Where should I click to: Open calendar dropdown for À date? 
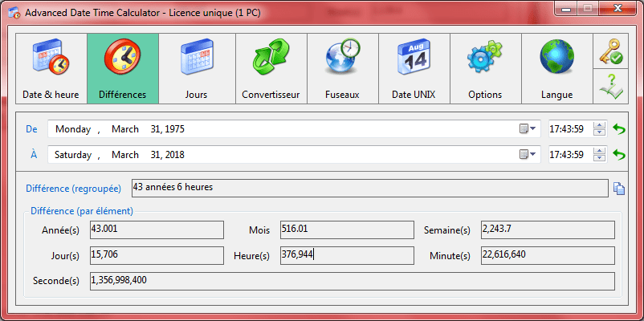pyautogui.click(x=528, y=155)
